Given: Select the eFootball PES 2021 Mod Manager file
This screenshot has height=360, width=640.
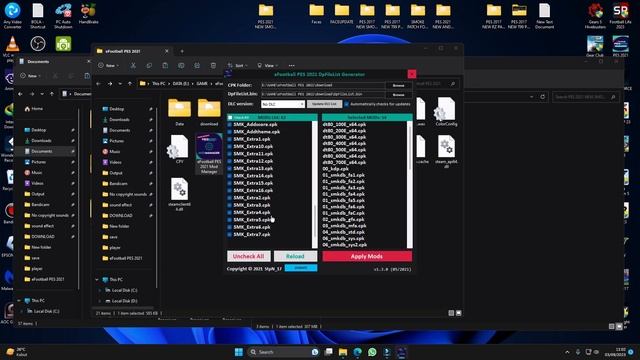Looking at the screenshot, I should tap(209, 153).
